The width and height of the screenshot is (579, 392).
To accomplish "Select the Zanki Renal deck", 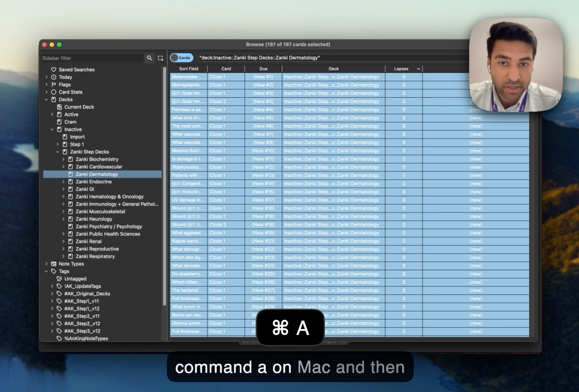I will [x=88, y=241].
